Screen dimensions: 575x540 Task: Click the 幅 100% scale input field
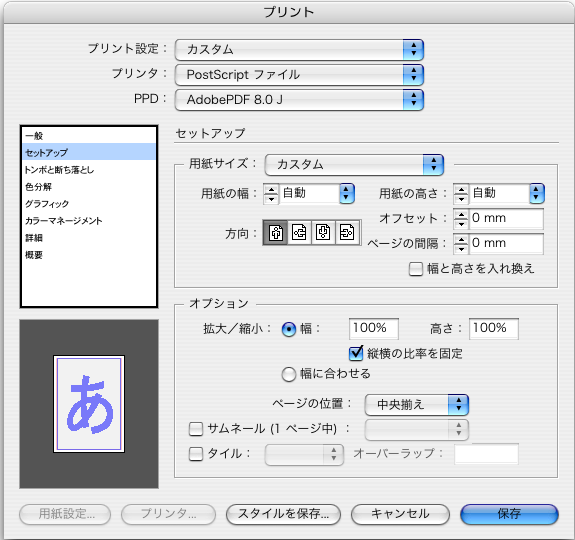click(x=373, y=328)
